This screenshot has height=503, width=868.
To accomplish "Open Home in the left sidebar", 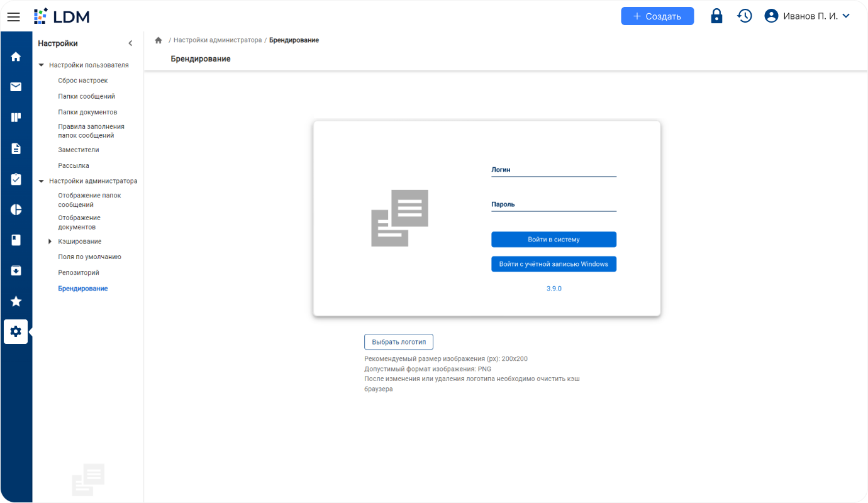I will (16, 57).
